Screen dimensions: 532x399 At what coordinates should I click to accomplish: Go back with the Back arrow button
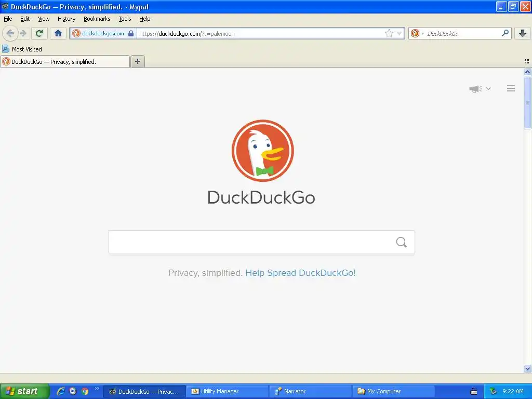pyautogui.click(x=10, y=33)
